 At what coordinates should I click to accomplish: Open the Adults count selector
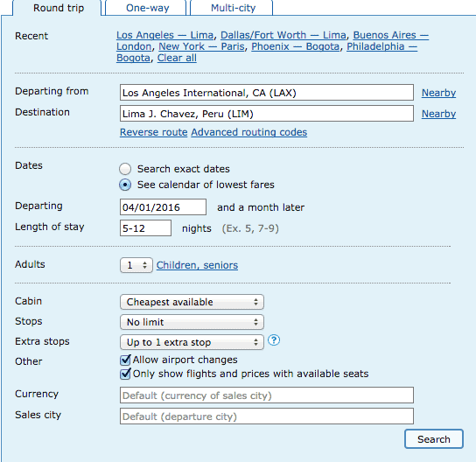coord(136,265)
